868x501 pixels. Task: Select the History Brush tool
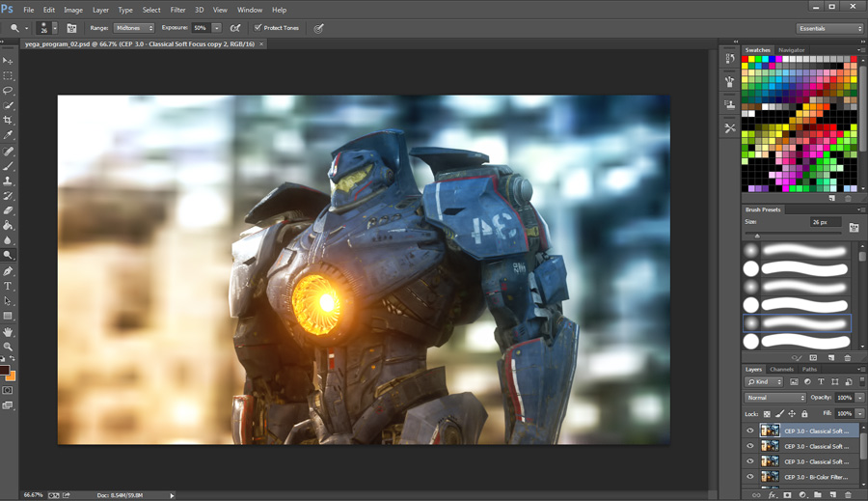click(x=8, y=196)
